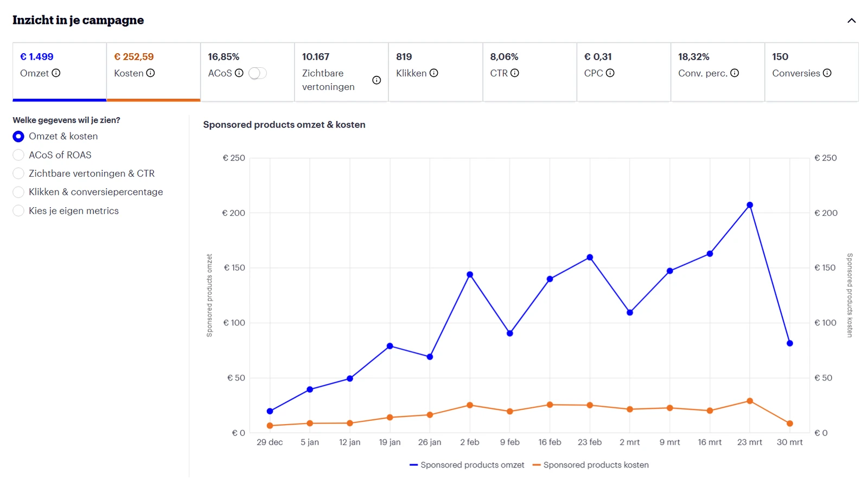Viewport: 868px width, 487px height.
Task: Open the 8,06% CTR metric card
Action: pyautogui.click(x=529, y=72)
